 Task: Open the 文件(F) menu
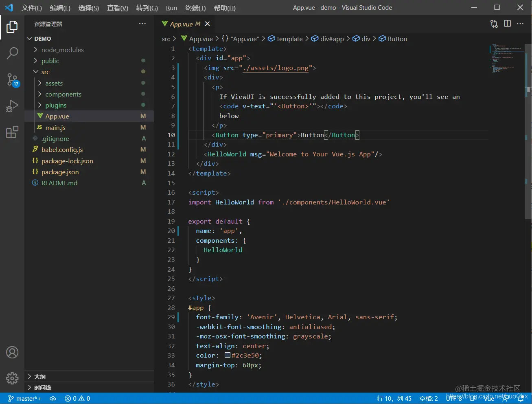point(32,8)
